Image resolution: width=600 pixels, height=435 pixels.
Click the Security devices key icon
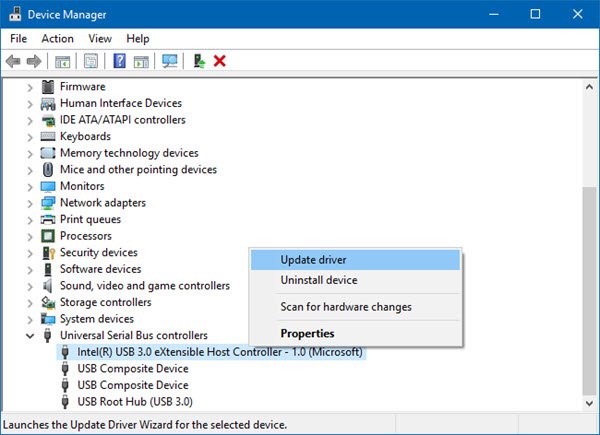tap(48, 253)
